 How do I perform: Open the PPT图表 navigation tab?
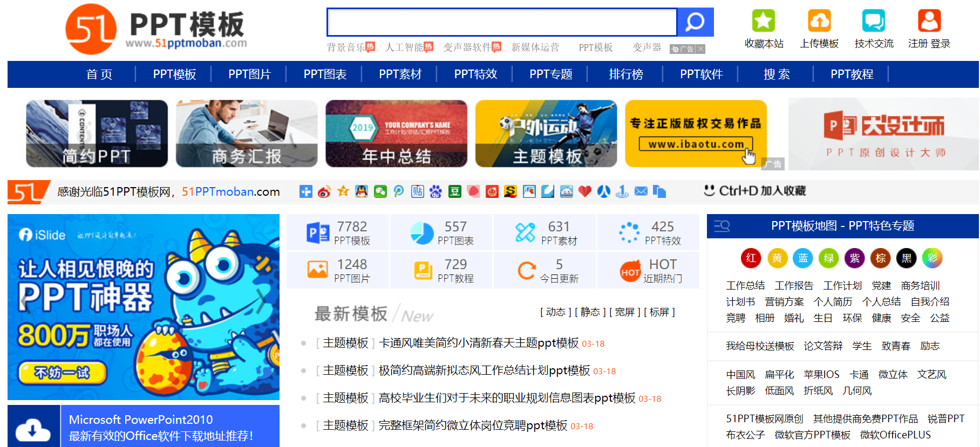point(325,74)
